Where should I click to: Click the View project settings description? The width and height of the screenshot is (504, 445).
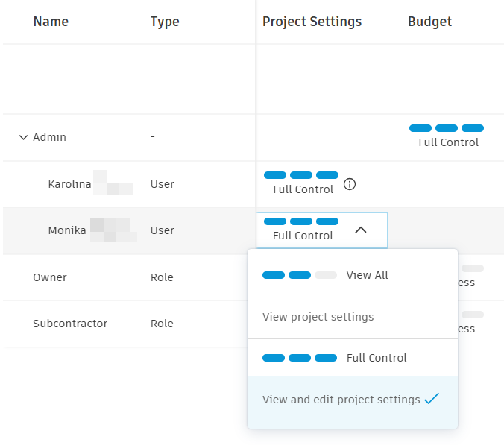pos(318,317)
